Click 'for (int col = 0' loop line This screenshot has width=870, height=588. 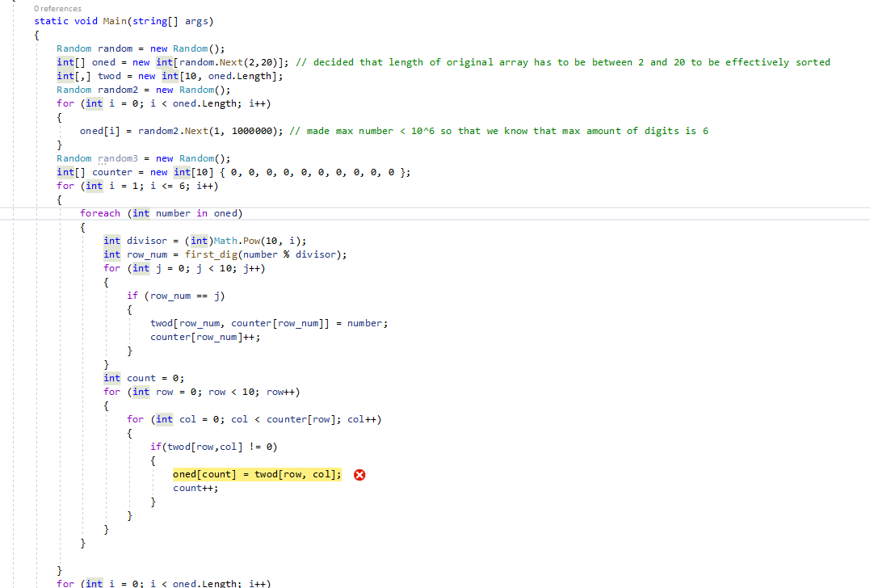pos(254,419)
